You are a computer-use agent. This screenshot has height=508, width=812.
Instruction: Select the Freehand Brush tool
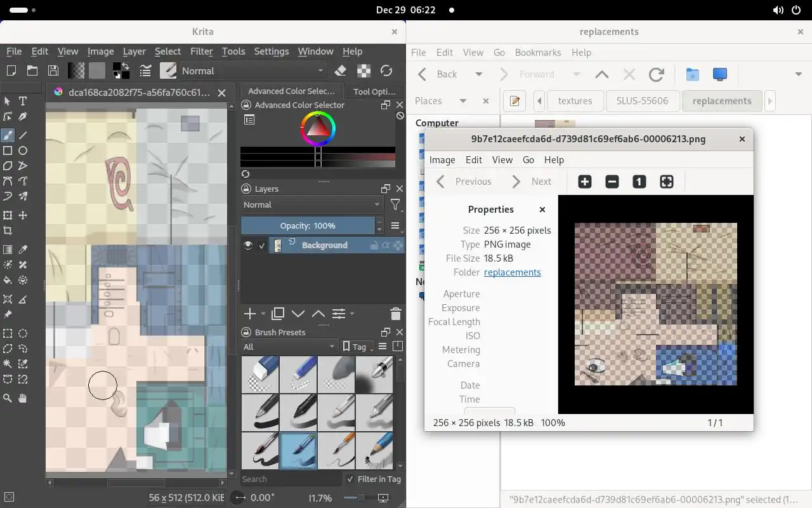click(8, 135)
